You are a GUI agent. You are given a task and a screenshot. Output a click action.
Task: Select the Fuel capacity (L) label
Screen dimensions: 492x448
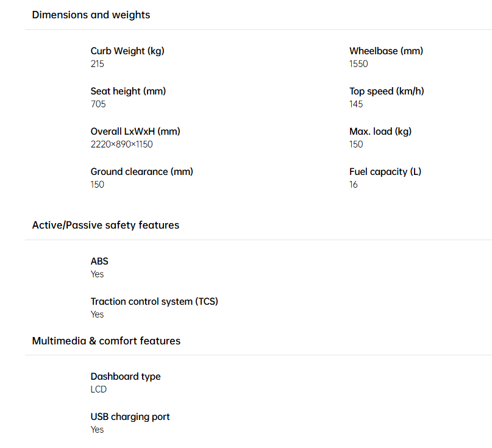click(x=385, y=172)
